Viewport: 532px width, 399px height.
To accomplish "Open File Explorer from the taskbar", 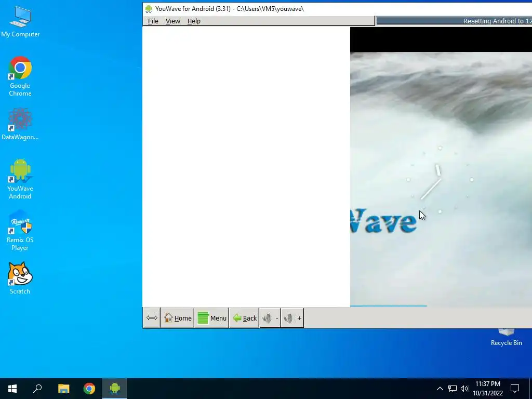I will click(x=63, y=389).
